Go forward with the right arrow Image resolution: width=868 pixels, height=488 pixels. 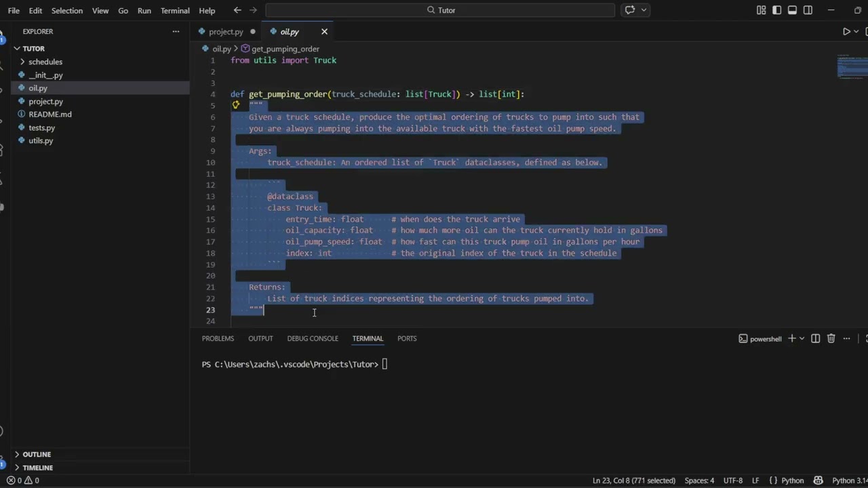pos(254,10)
